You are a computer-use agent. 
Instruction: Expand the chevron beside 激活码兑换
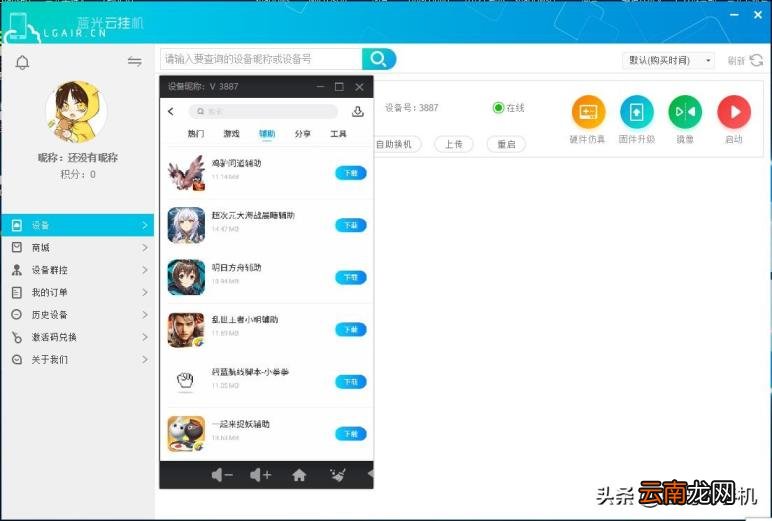tap(145, 337)
